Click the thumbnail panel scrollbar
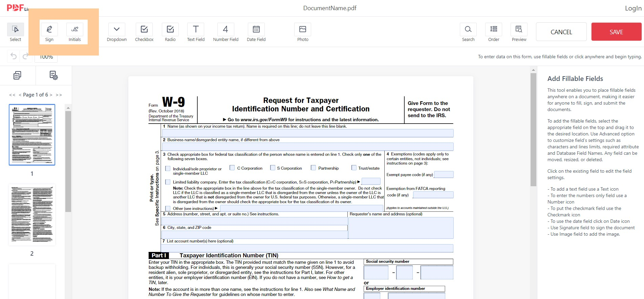This screenshot has width=644, height=299. [68, 161]
